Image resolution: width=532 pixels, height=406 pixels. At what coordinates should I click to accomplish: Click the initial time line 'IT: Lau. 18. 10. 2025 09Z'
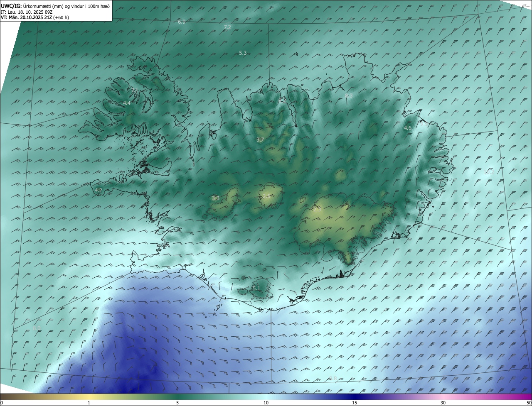tap(26, 12)
